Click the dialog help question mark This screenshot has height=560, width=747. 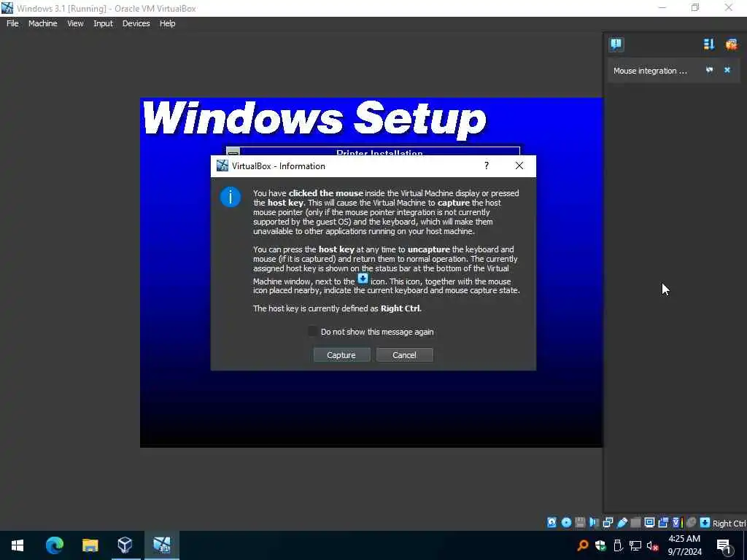pyautogui.click(x=487, y=166)
